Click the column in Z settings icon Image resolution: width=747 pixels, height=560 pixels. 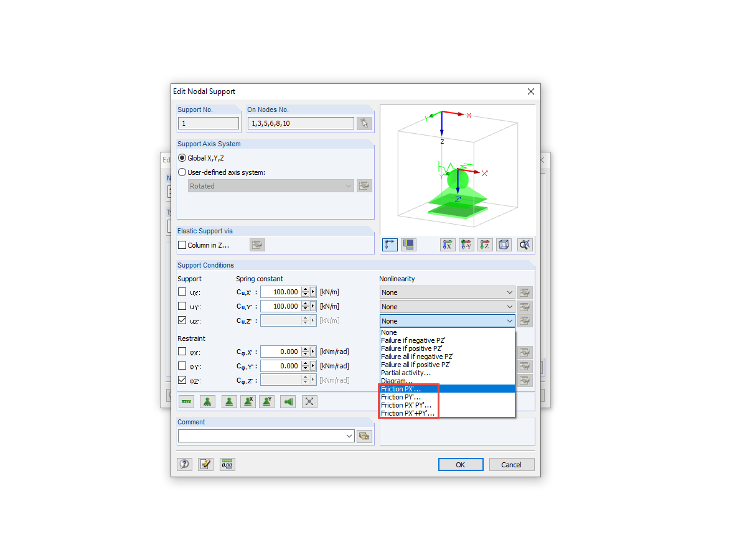(258, 245)
